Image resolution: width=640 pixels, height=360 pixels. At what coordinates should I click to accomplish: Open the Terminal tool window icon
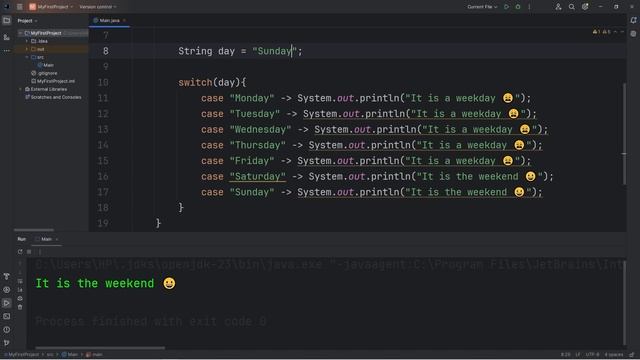(x=7, y=316)
